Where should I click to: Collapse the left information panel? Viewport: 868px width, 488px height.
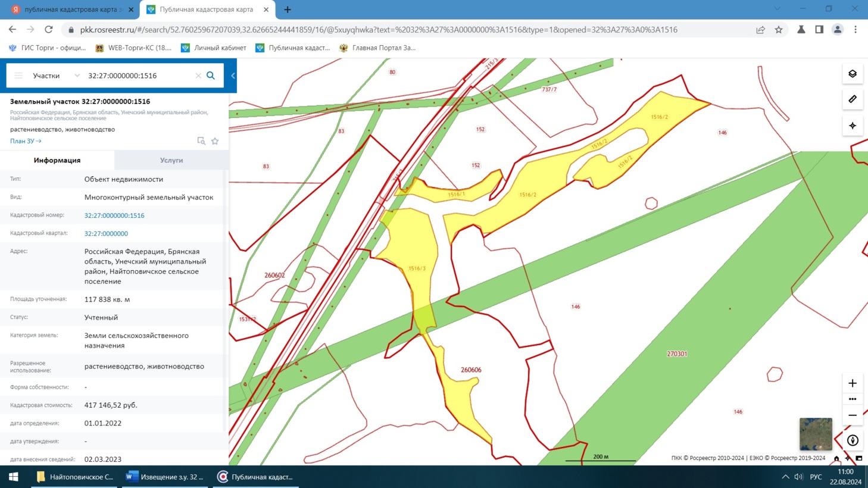point(233,76)
